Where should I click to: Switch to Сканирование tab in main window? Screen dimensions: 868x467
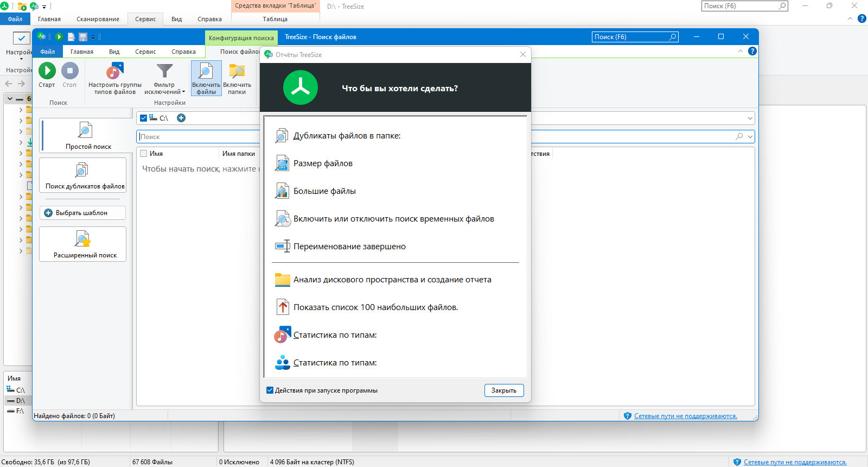98,19
